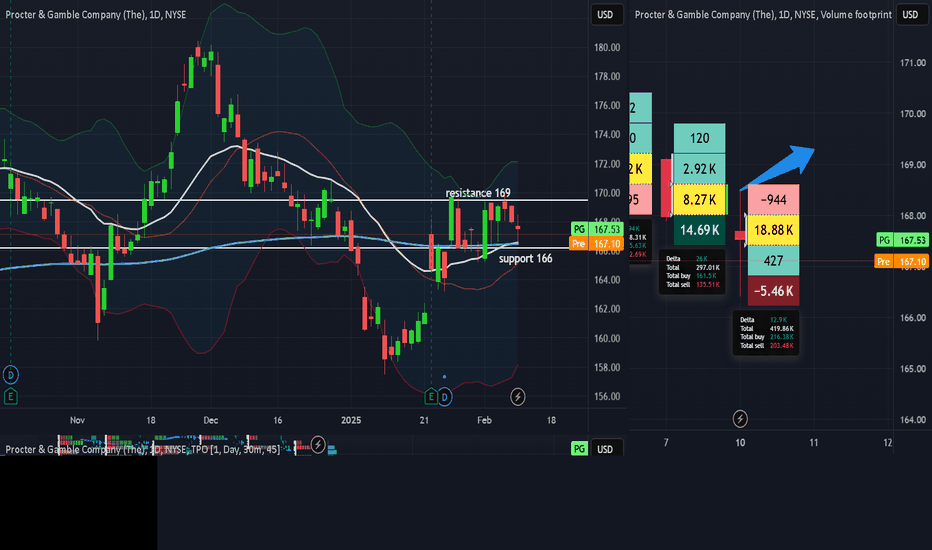Open the leftmost dividend D marker near Nov

pyautogui.click(x=11, y=375)
